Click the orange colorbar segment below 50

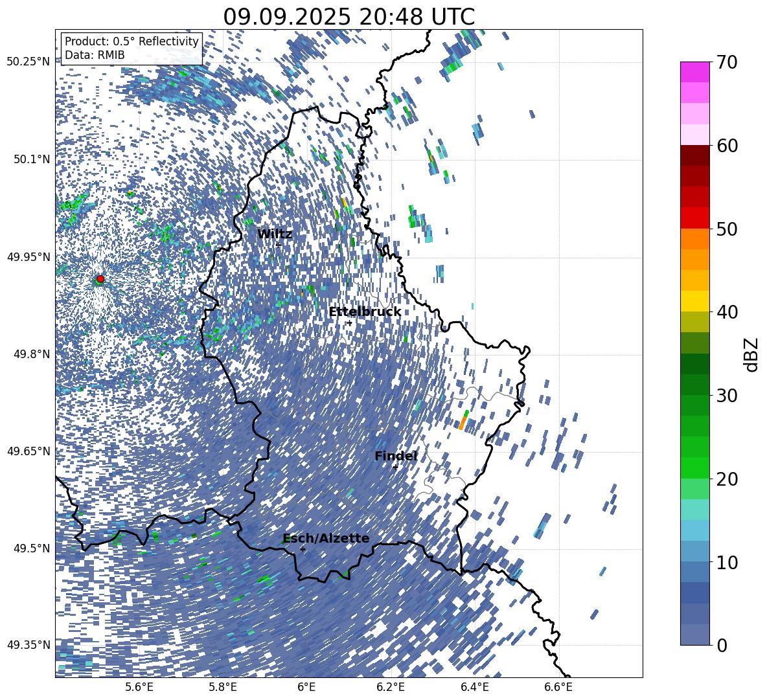(x=694, y=239)
